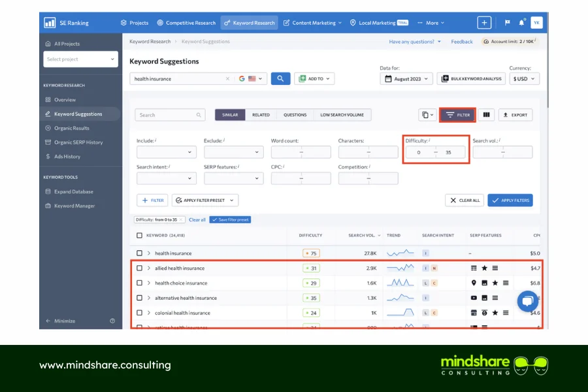Expand the colonial health insurance row
This screenshot has width=588, height=392.
tap(149, 312)
